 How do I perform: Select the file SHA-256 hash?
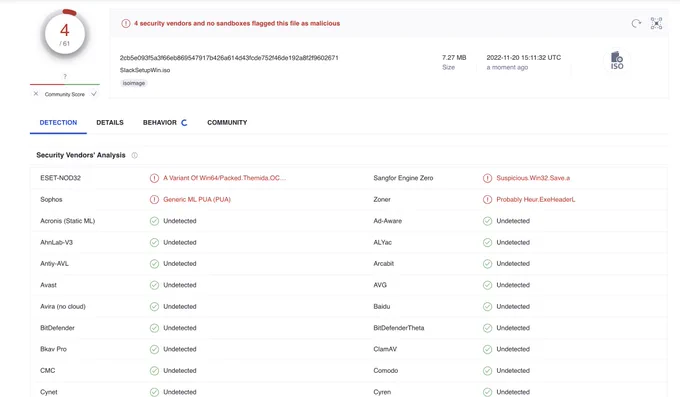click(229, 58)
